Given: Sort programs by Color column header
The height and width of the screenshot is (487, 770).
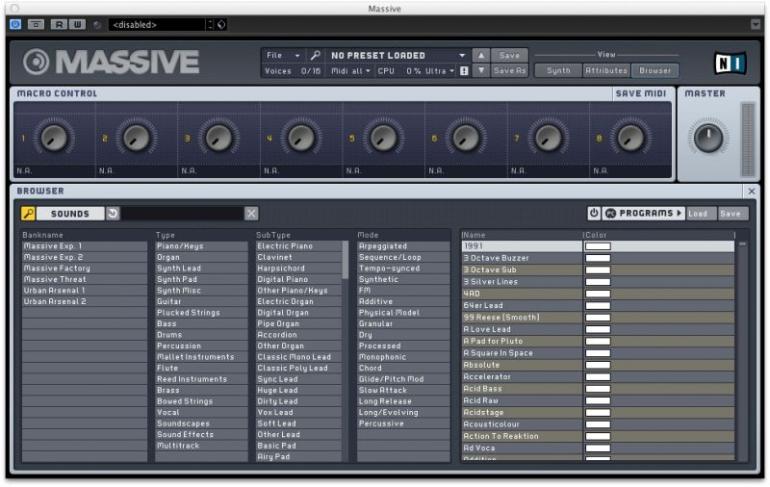Looking at the screenshot, I should tap(658, 235).
